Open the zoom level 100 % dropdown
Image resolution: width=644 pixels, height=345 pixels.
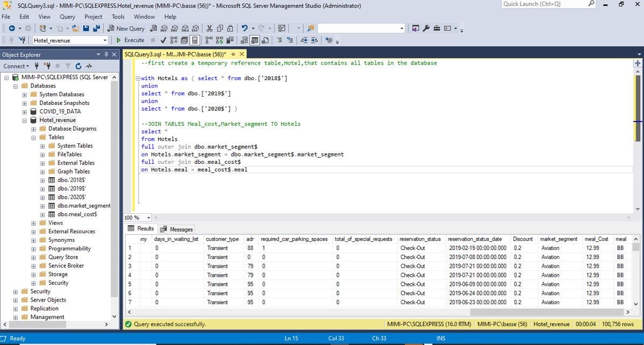149,218
